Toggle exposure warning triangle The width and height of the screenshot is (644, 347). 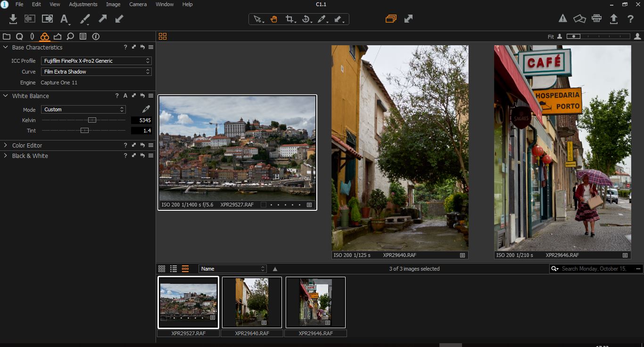562,19
